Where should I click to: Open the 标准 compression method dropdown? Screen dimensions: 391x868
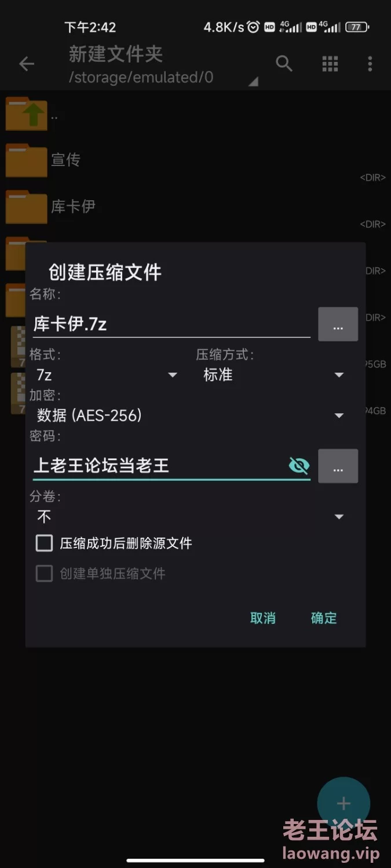[273, 375]
